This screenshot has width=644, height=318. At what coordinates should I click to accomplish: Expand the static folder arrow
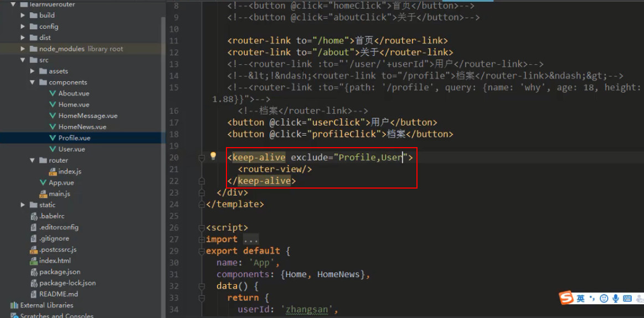[x=23, y=205]
